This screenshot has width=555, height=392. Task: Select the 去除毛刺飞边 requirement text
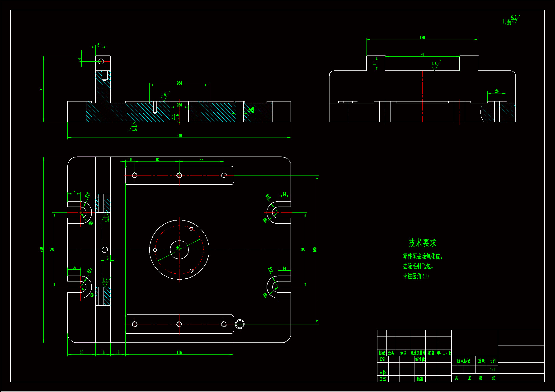(x=418, y=266)
